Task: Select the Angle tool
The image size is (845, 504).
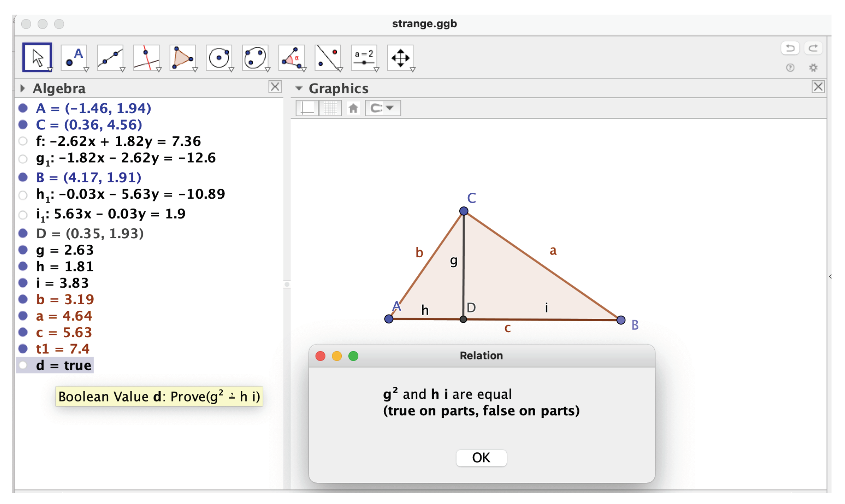Action: coord(291,57)
